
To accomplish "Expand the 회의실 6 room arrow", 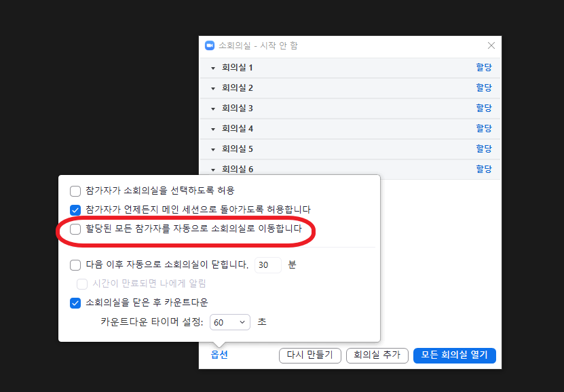I will [213, 170].
